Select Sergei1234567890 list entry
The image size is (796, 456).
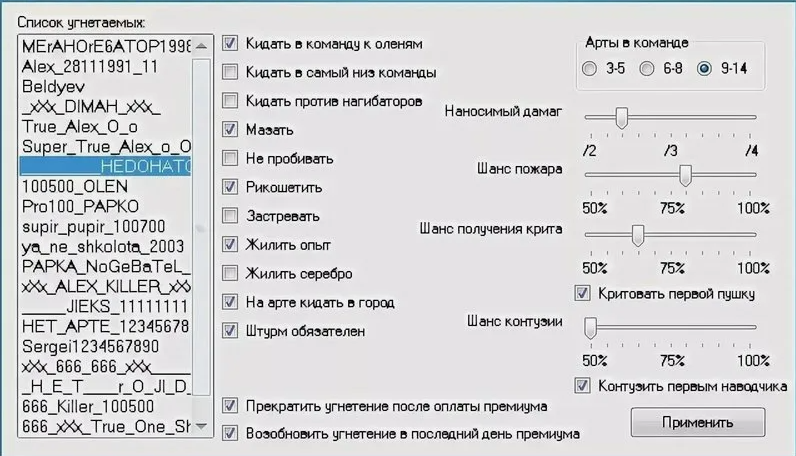pos(106,346)
